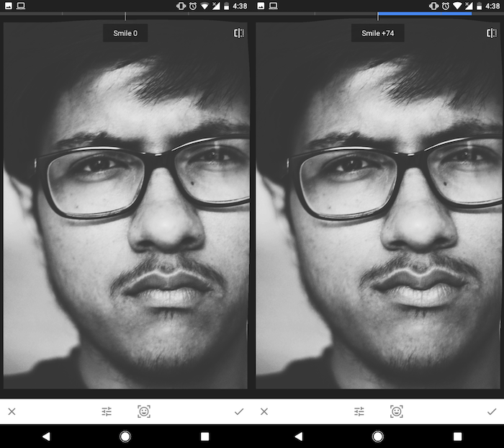
Task: Click blue slider bar in Smile +74 screen
Action: [x=425, y=14]
